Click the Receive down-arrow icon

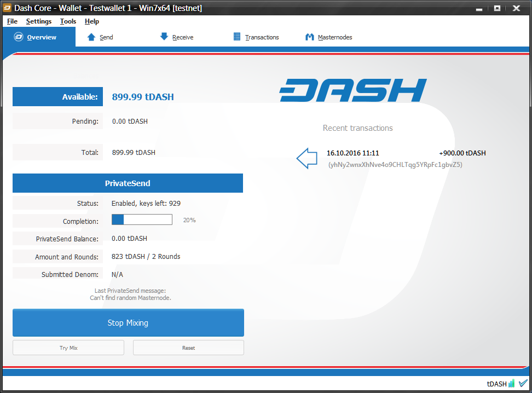click(164, 37)
